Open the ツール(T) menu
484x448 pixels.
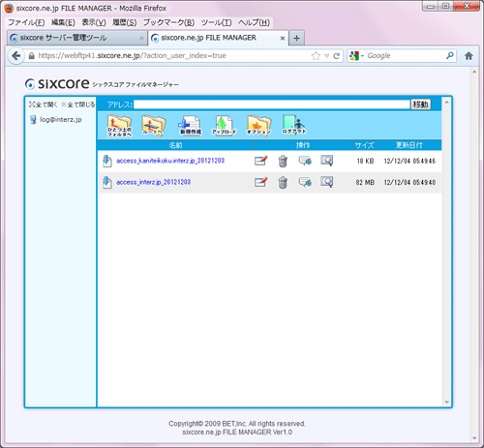[x=216, y=22]
